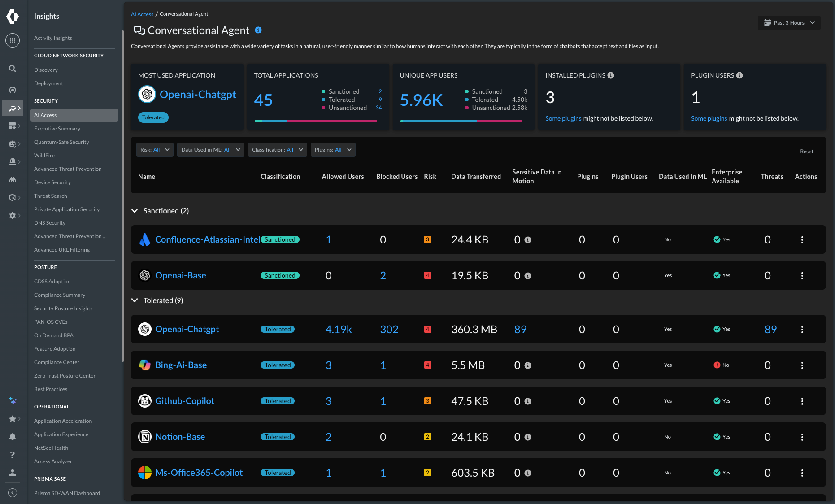Click info icon beside Plugin Users
Image resolution: width=835 pixels, height=504 pixels.
click(x=739, y=75)
